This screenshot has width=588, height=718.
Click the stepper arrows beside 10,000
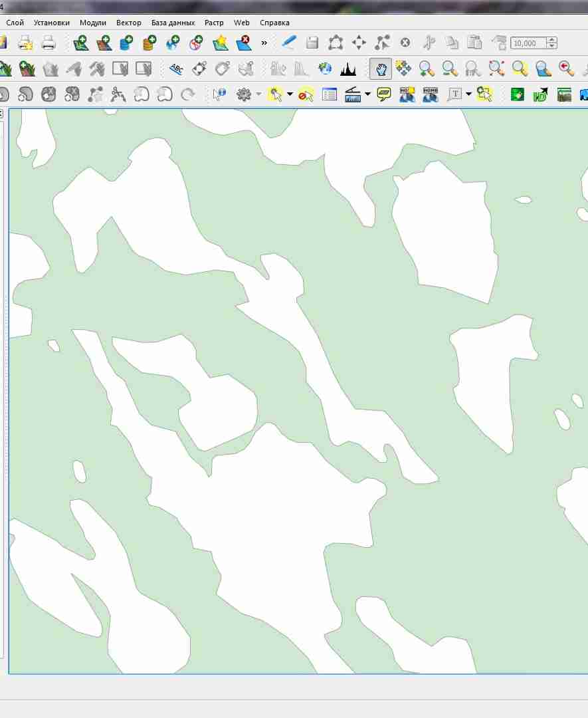pos(552,43)
